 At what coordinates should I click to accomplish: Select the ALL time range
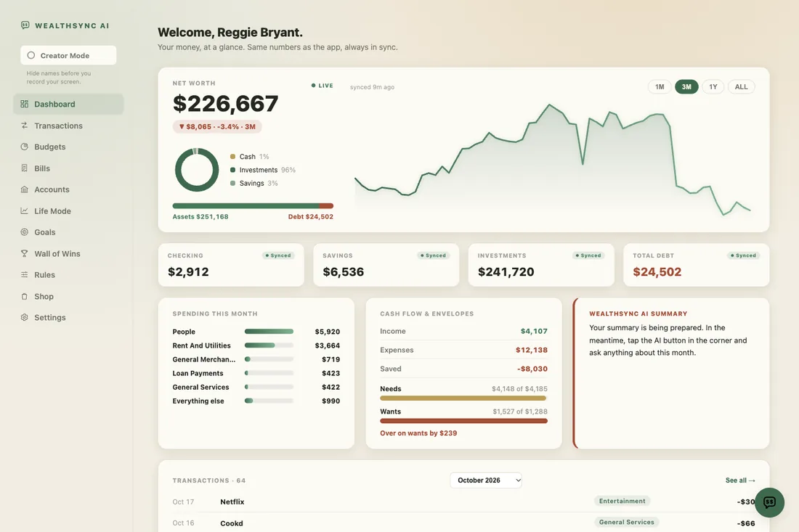pyautogui.click(x=742, y=86)
